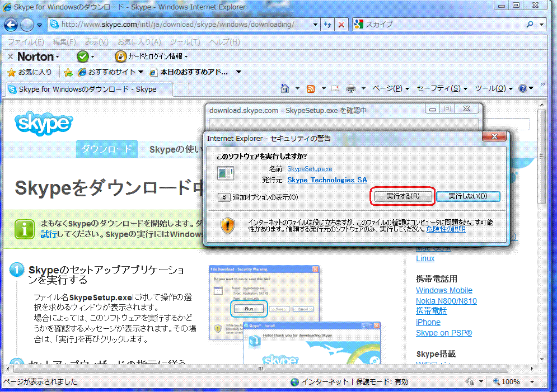Viewport: 557px width, 392px height.
Task: Click the zoom magnifier in the status bar
Action: click(496, 382)
